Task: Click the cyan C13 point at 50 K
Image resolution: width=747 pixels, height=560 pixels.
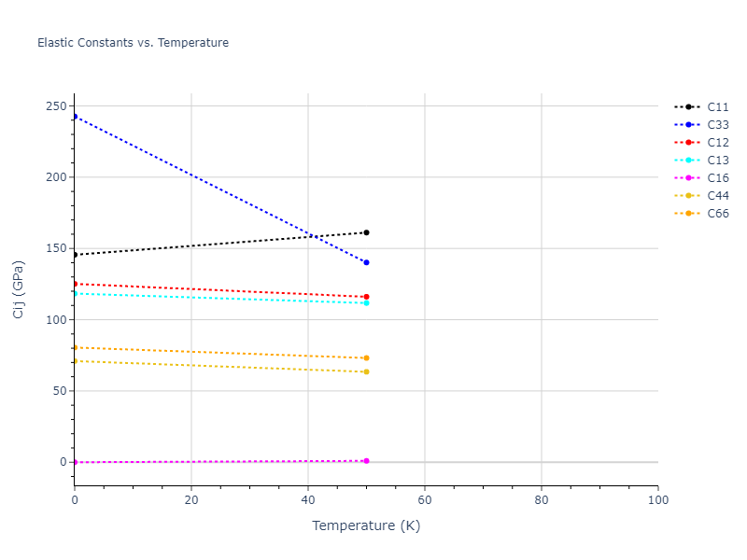Action: (366, 303)
